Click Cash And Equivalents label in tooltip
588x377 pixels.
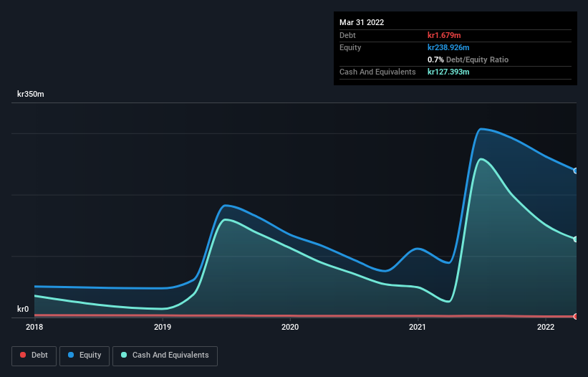coord(377,72)
